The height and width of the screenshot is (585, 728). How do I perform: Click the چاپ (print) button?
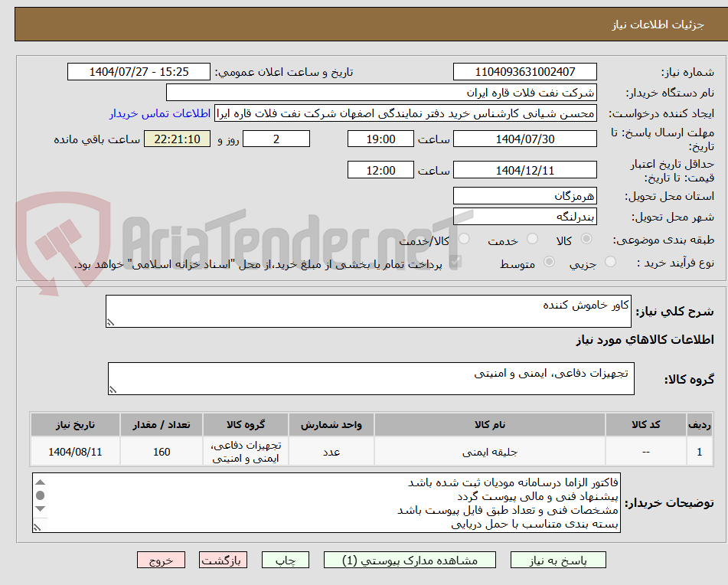tap(284, 560)
